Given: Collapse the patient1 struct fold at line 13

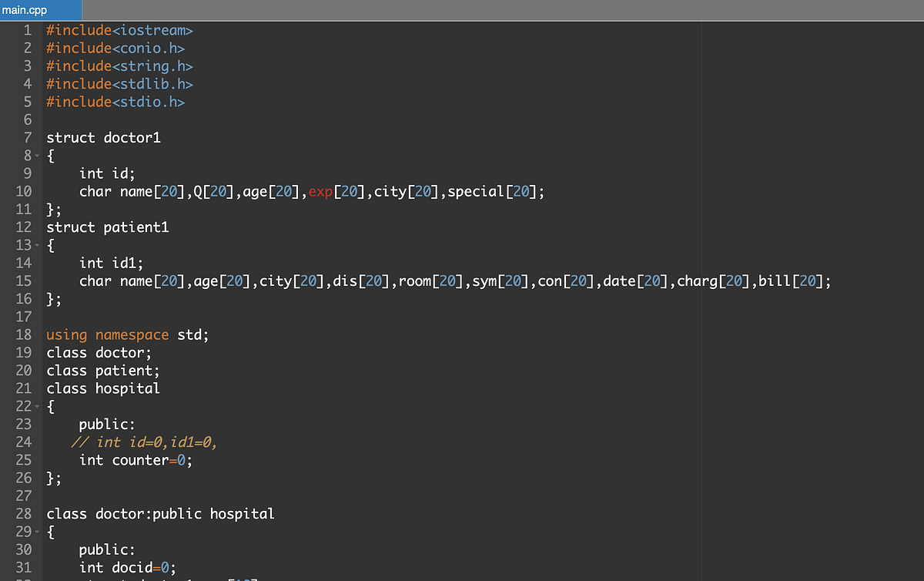Looking at the screenshot, I should pos(35,244).
